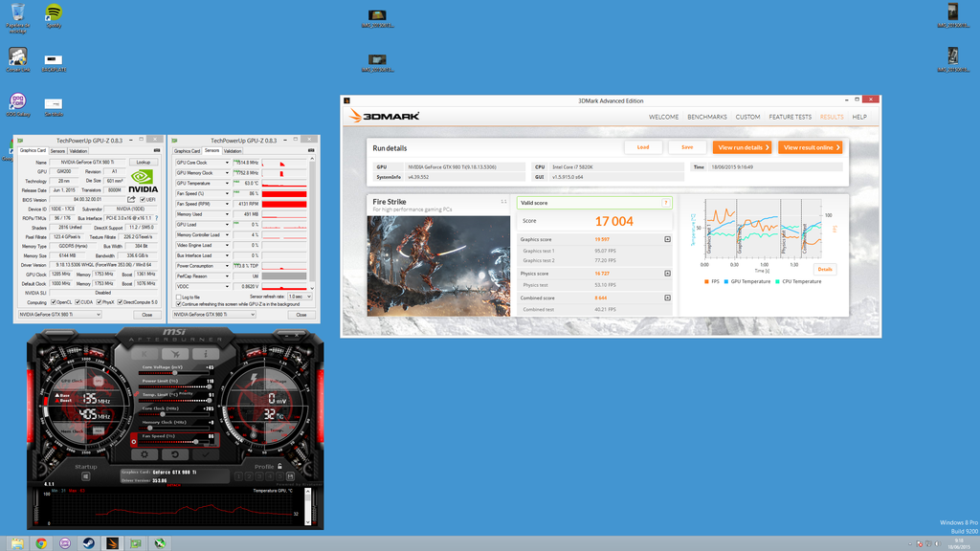Click View run details button
Image resolution: width=980 pixels, height=551 pixels.
[742, 147]
